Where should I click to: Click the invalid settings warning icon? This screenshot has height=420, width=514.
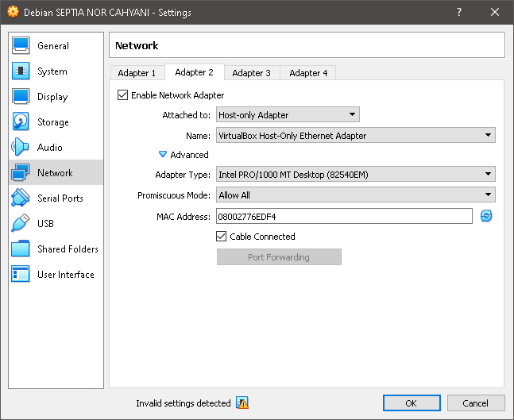pos(242,403)
